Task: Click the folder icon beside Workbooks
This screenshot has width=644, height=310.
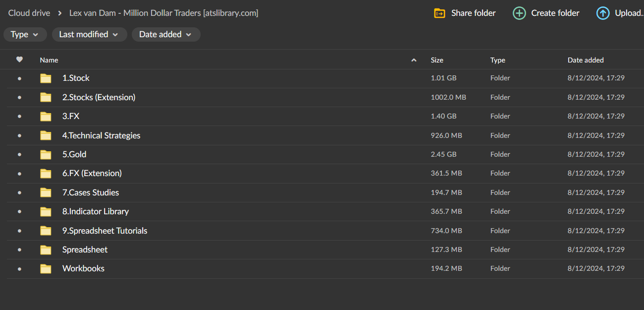Action: (x=46, y=268)
